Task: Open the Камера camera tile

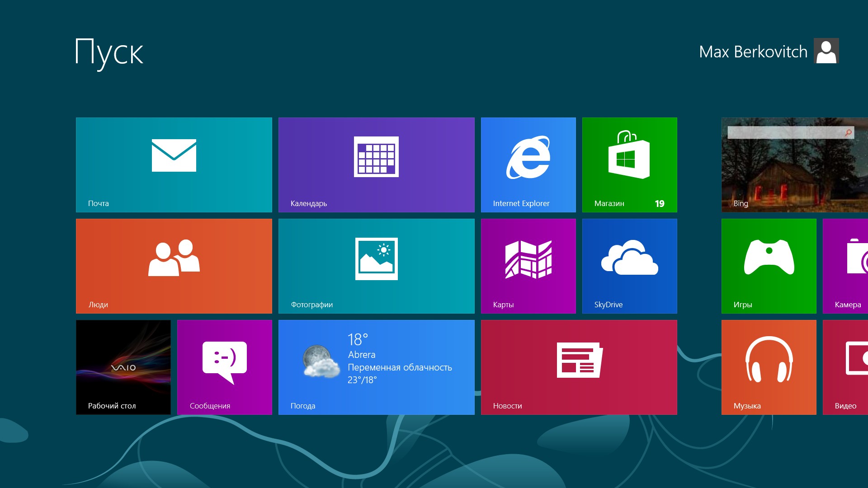Action: (845, 266)
